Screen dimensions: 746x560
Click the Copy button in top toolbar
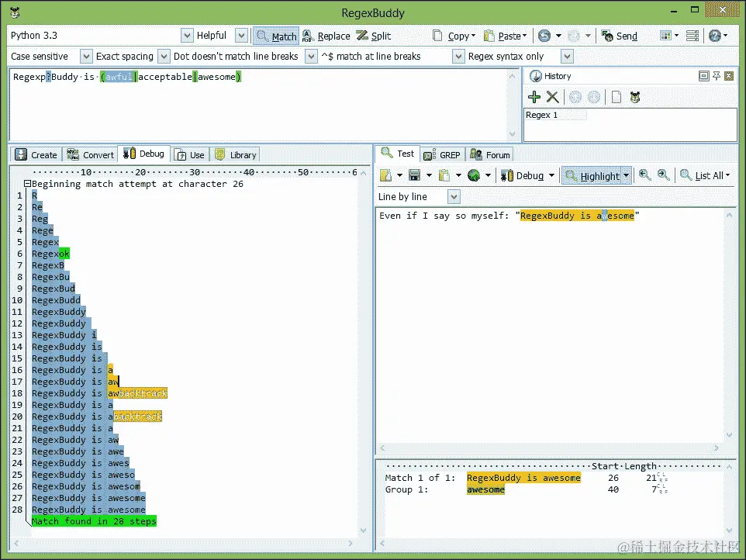[x=450, y=36]
